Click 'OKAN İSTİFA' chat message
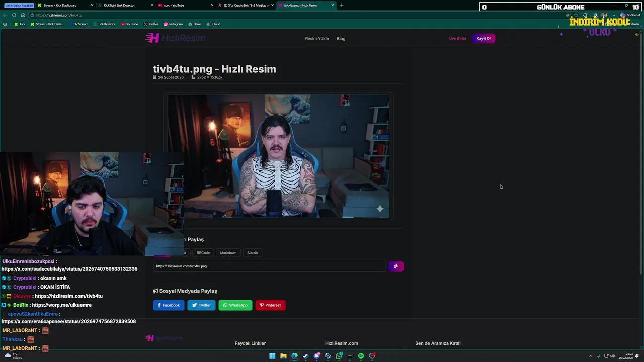644x362 pixels. 55,287
